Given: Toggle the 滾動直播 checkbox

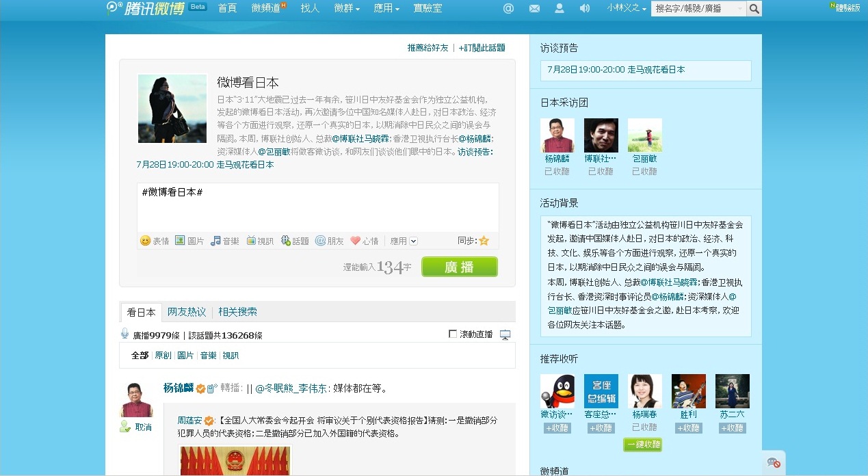Looking at the screenshot, I should [452, 334].
